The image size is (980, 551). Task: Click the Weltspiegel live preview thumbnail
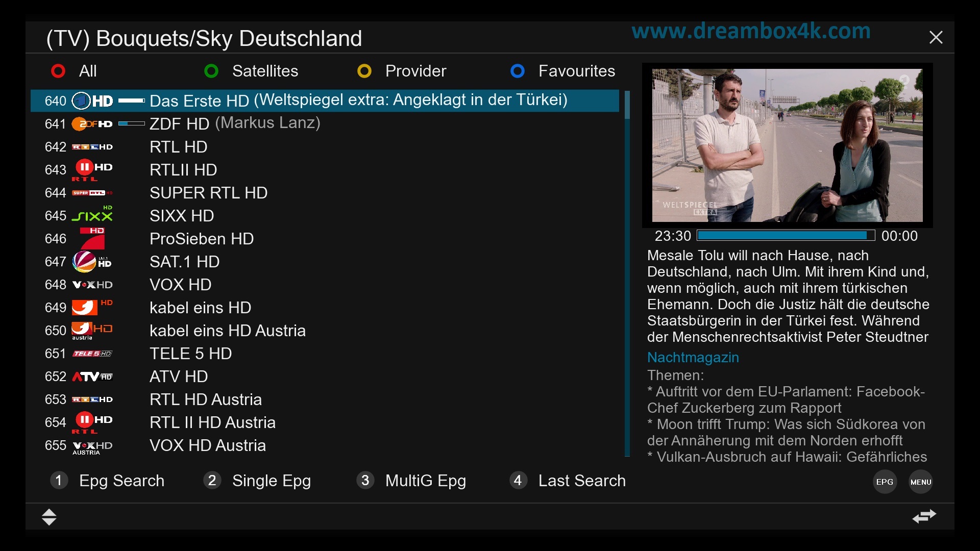pyautogui.click(x=787, y=145)
